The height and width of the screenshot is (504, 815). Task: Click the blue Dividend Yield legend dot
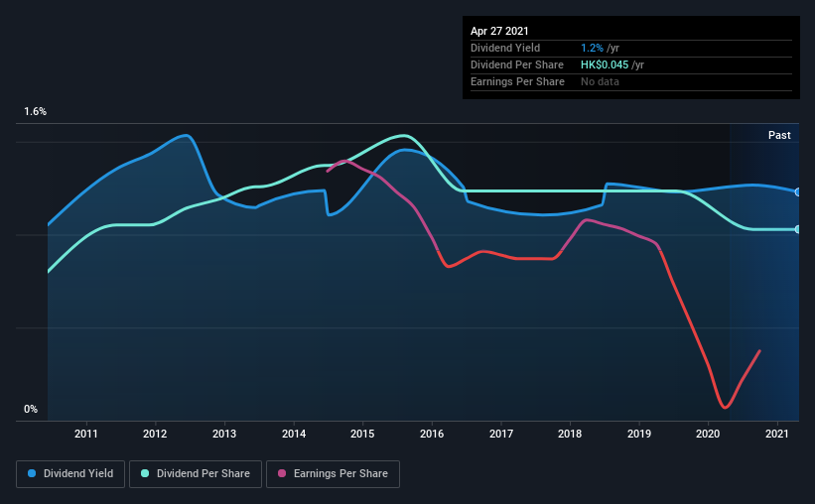click(32, 473)
